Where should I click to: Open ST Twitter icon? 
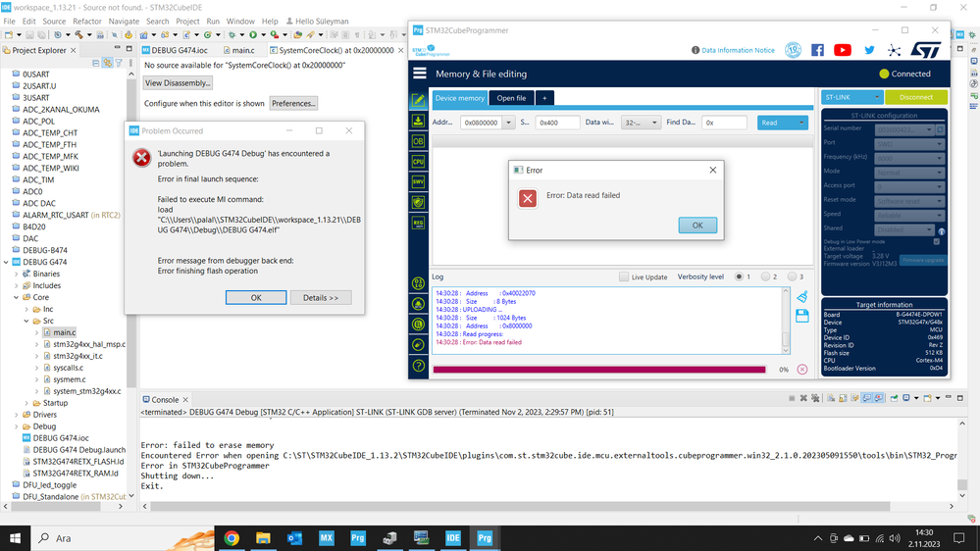[x=869, y=50]
